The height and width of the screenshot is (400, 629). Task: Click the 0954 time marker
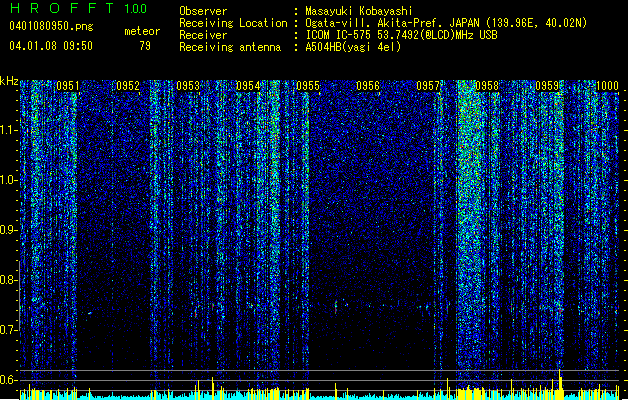[248, 86]
